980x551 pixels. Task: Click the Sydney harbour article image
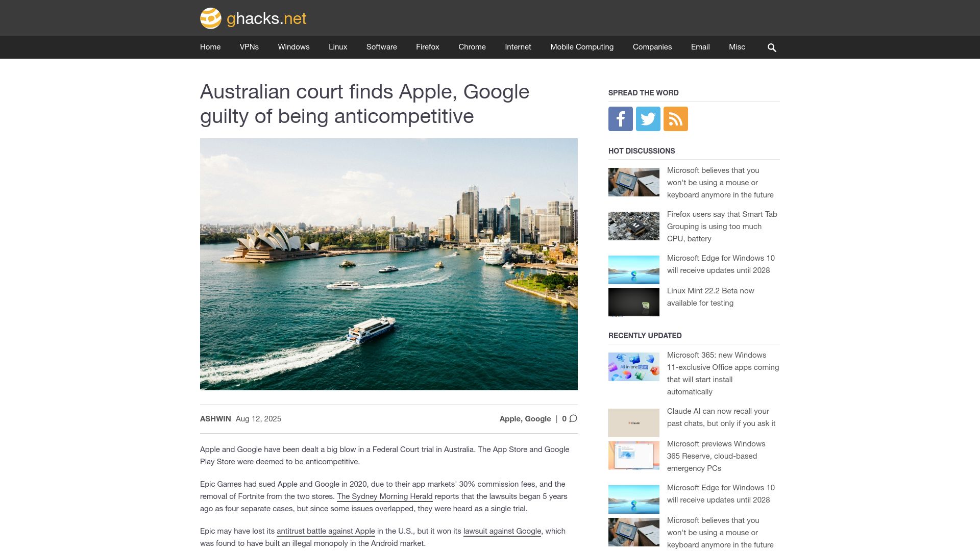389,264
